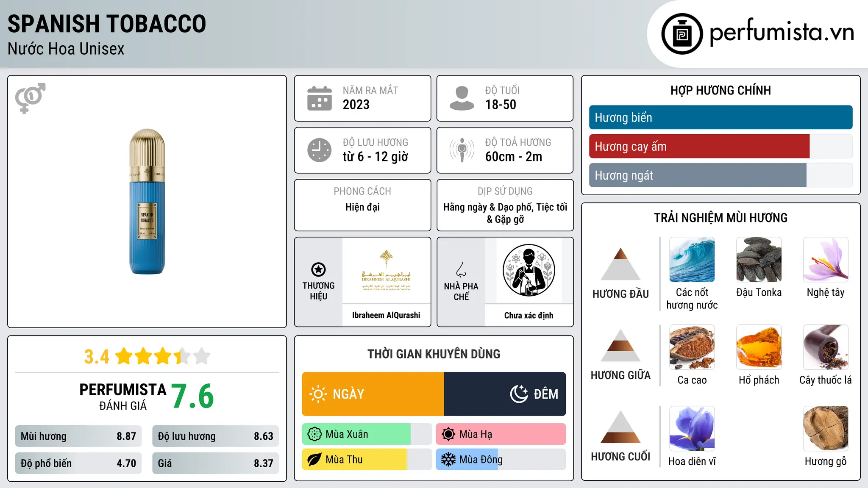
Task: Click the flower icon for Mùa Xuân
Action: point(314,434)
